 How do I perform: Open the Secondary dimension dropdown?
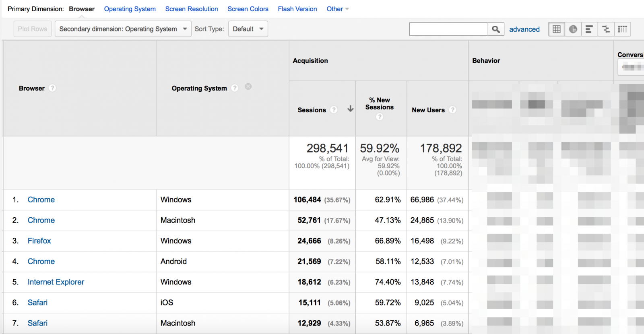pos(123,29)
